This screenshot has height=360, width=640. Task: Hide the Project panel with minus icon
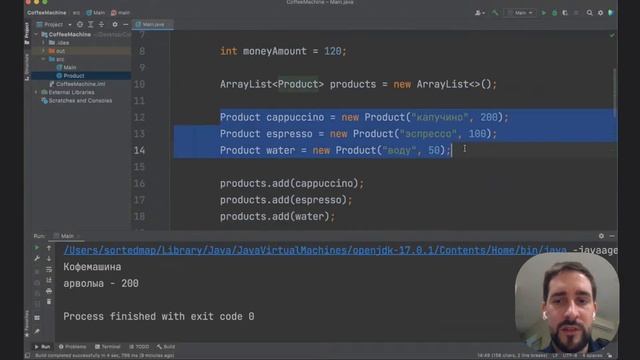(125, 24)
